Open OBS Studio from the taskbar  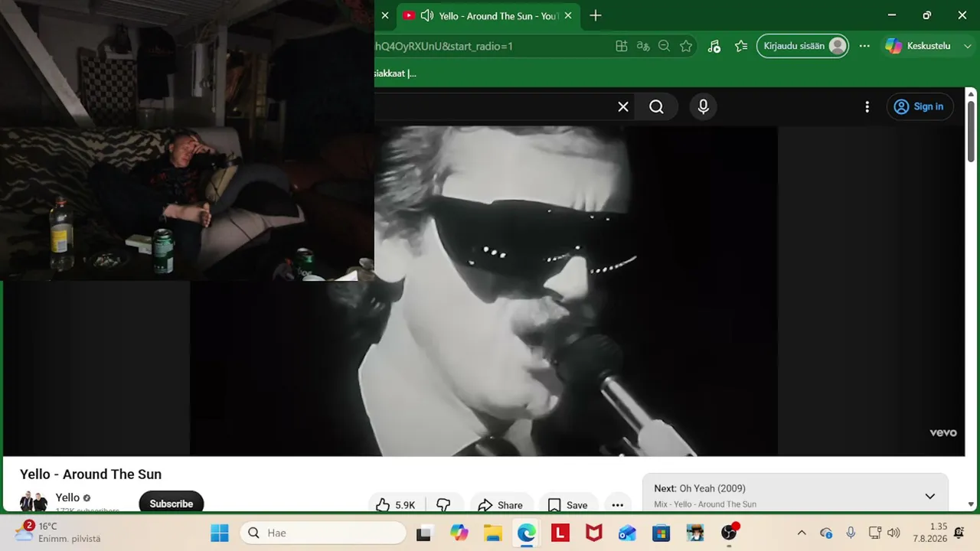pos(730,533)
